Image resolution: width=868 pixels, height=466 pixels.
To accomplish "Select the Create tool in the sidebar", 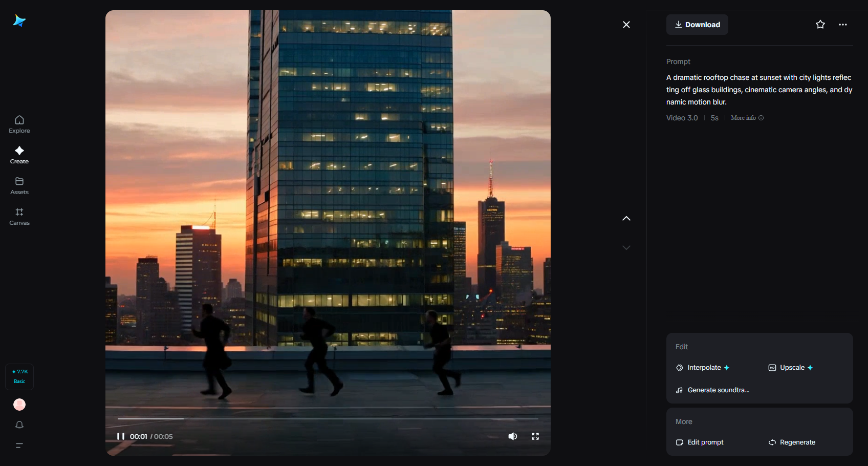I will [x=19, y=155].
